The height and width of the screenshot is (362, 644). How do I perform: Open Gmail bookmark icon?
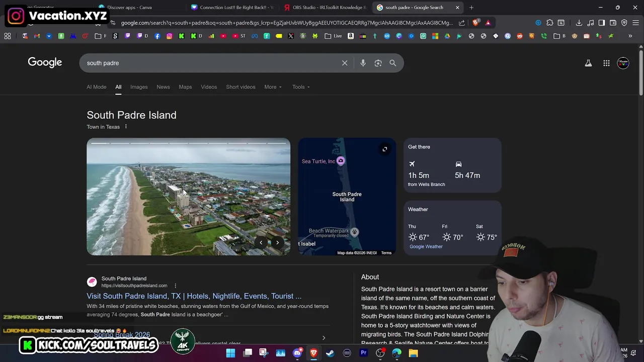(x=37, y=36)
